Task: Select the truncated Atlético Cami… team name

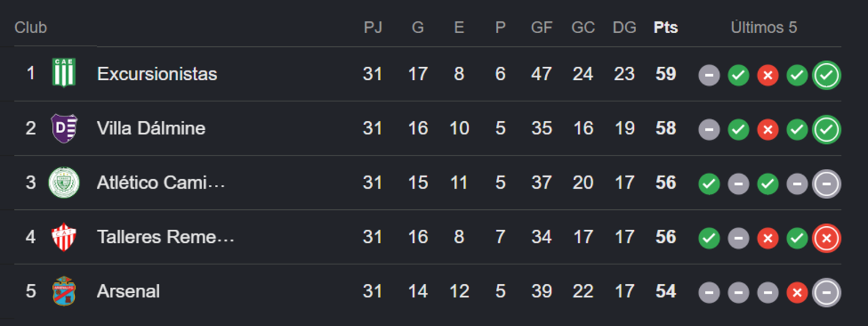Action: click(x=161, y=182)
